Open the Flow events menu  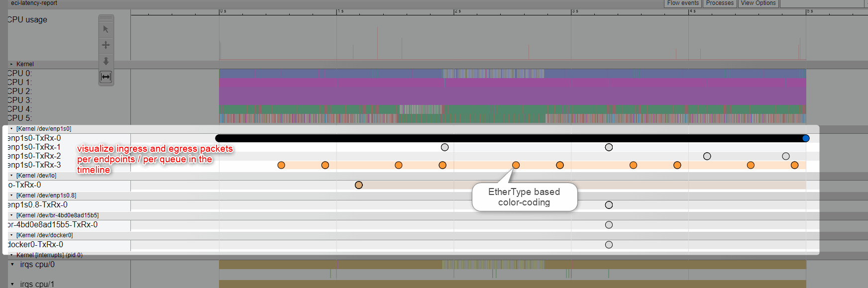coord(683,3)
